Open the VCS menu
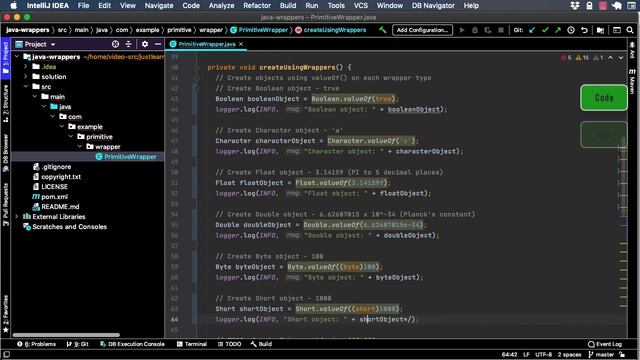The width and height of the screenshot is (640, 360). click(x=360, y=6)
